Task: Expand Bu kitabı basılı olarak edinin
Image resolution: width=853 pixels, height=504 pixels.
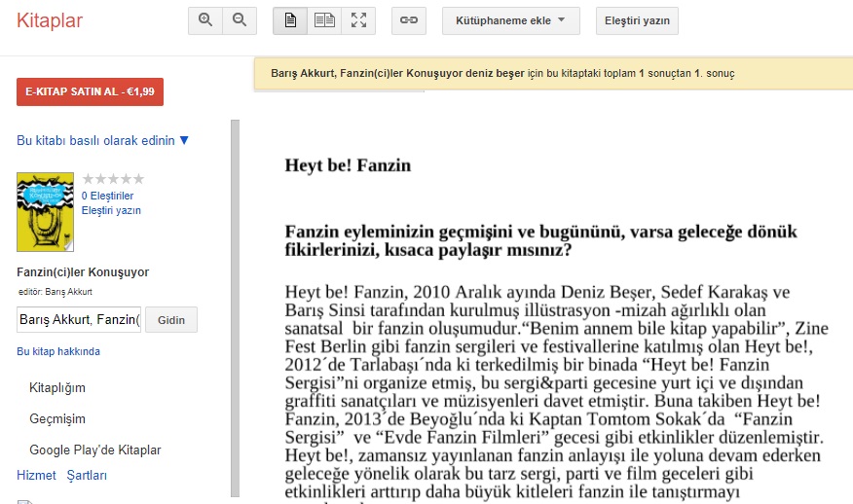Action: (103, 141)
